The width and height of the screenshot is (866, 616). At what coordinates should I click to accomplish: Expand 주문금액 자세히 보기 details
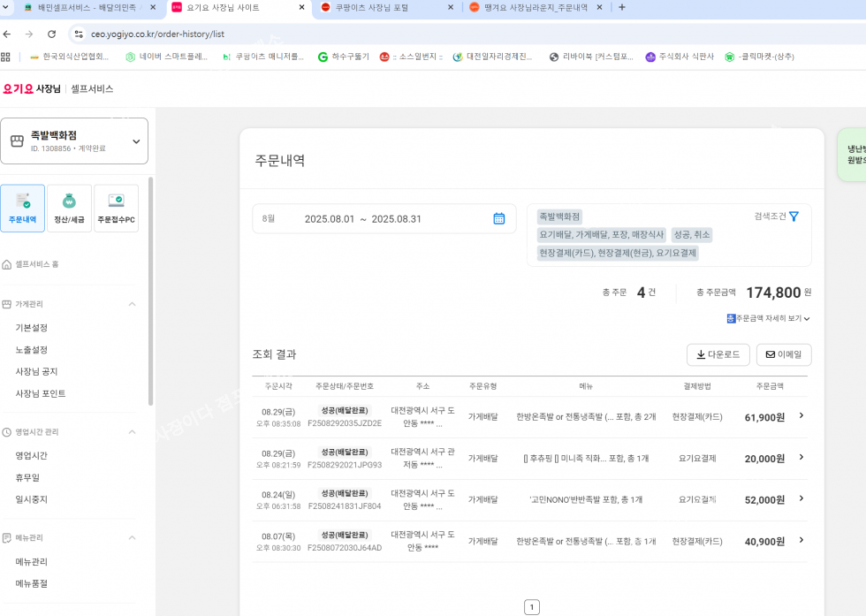[768, 318]
